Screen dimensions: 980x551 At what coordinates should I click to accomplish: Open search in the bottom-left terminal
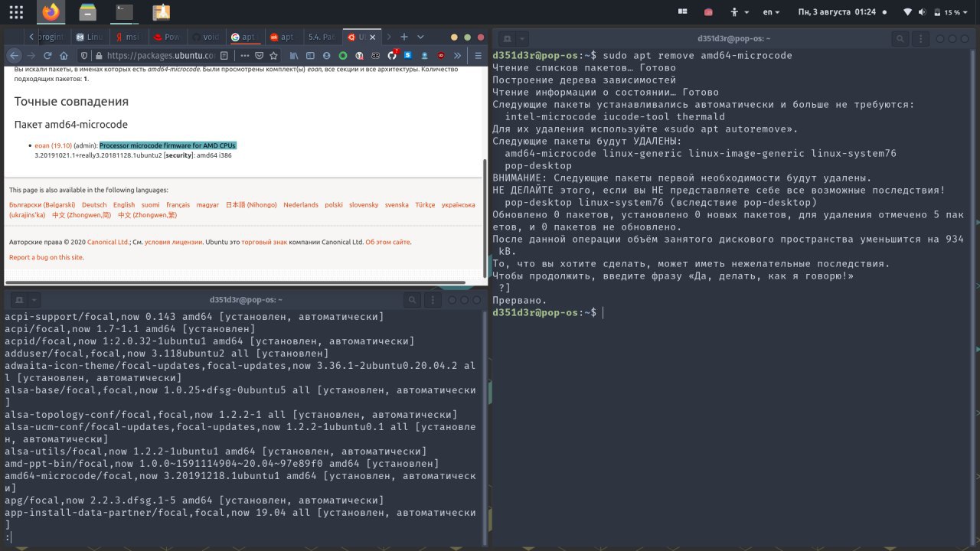pos(413,300)
